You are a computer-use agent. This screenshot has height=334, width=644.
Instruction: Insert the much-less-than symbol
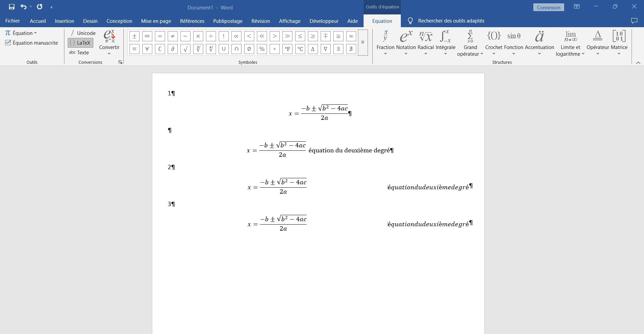pos(262,36)
